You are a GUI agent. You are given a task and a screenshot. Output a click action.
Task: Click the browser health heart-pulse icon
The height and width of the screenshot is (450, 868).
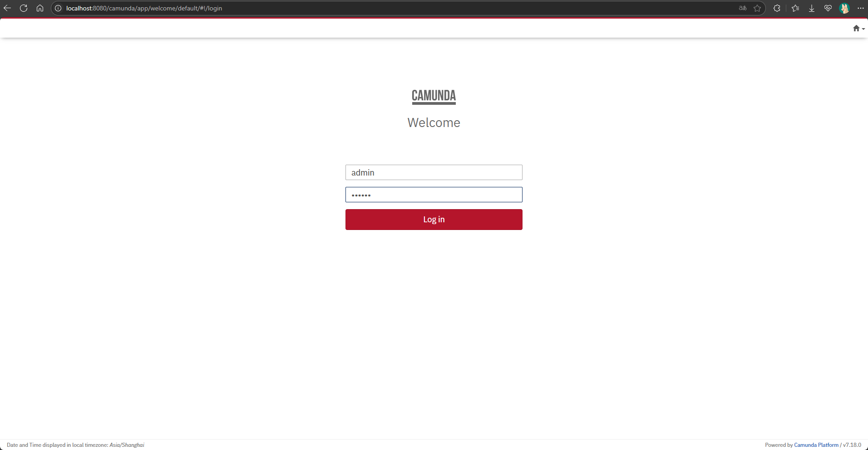coord(828,8)
